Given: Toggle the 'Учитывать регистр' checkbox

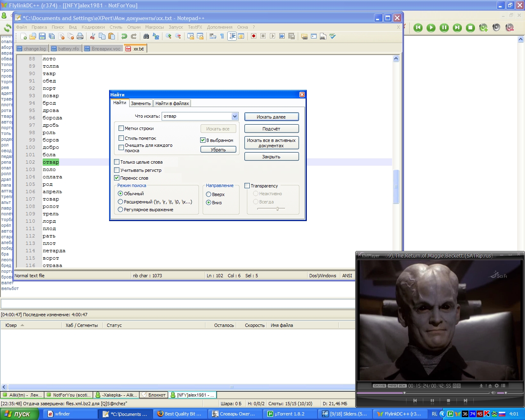Looking at the screenshot, I should (117, 170).
